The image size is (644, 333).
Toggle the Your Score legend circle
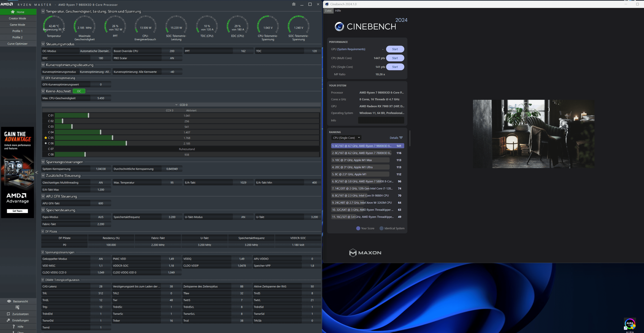pyautogui.click(x=358, y=228)
